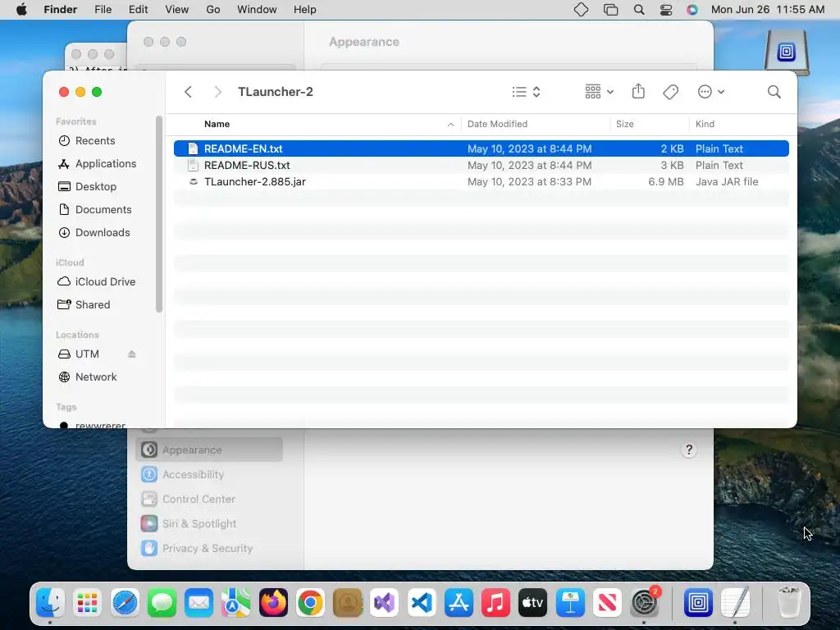Open System Settings from the Dock
The width and height of the screenshot is (840, 630).
pos(645,602)
